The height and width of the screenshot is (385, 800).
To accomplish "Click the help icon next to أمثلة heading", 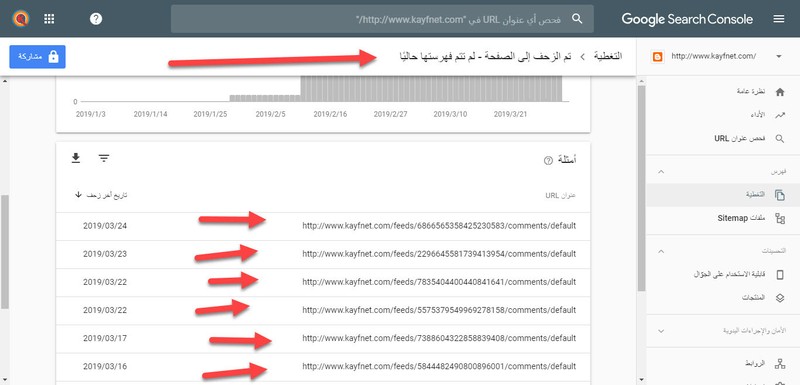I will click(548, 161).
